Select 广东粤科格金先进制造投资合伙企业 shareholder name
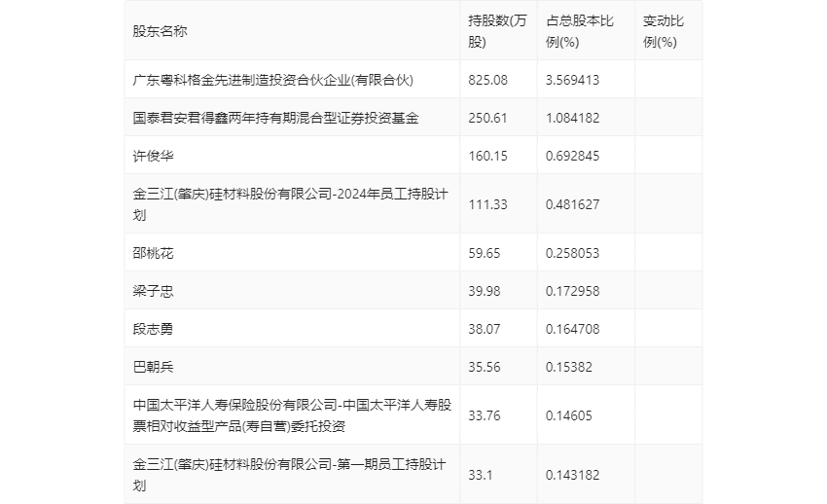Image resolution: width=827 pixels, height=504 pixels. click(272, 80)
